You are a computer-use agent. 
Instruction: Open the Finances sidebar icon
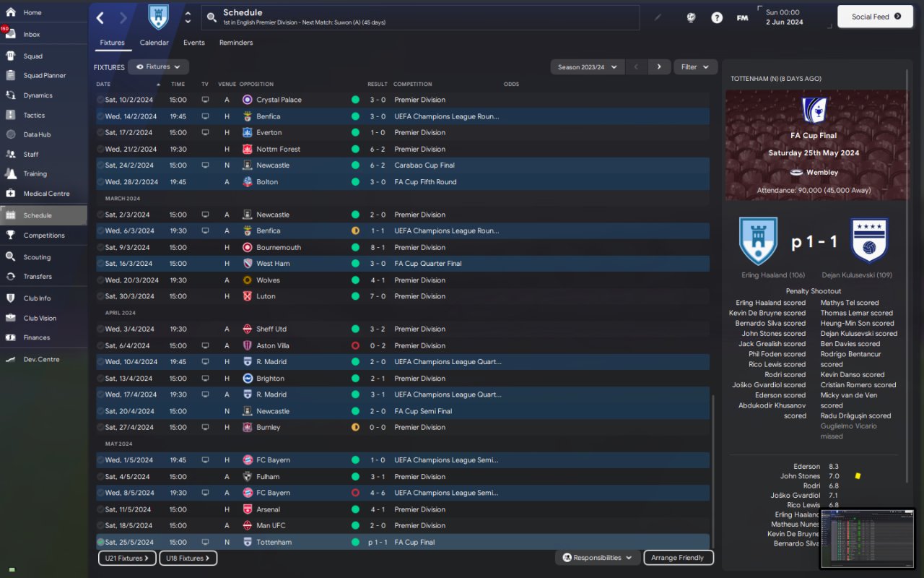[11, 337]
